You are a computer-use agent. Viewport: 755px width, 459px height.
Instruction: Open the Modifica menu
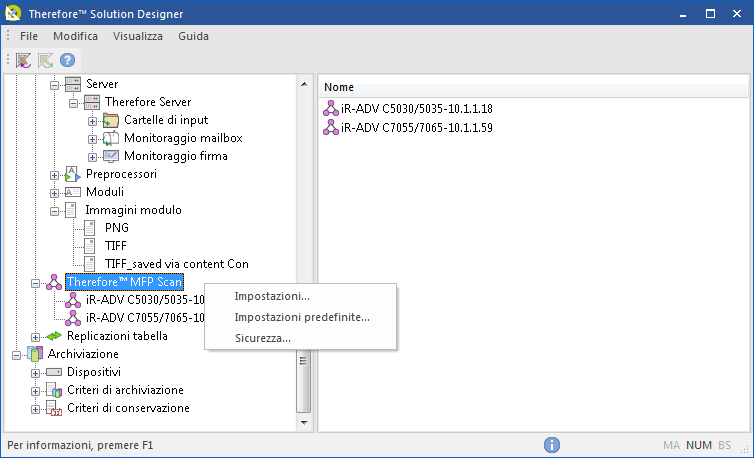pyautogui.click(x=76, y=36)
